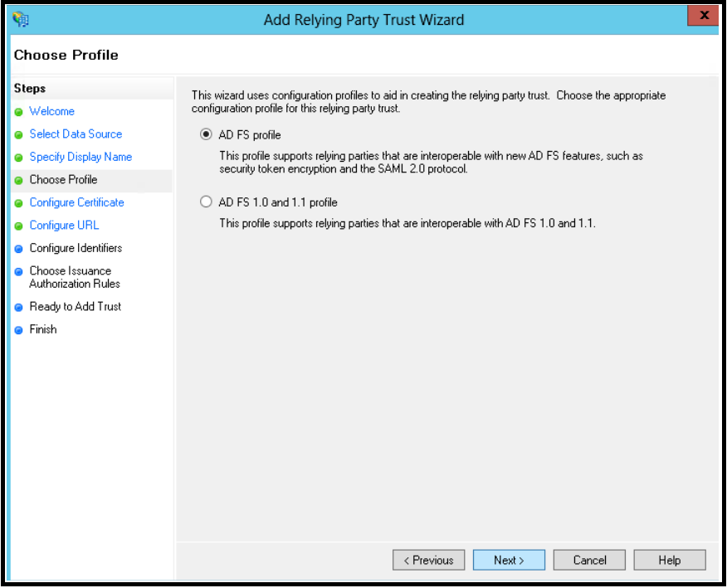The image size is (727, 588).
Task: Click the Steps heading
Action: (x=30, y=89)
